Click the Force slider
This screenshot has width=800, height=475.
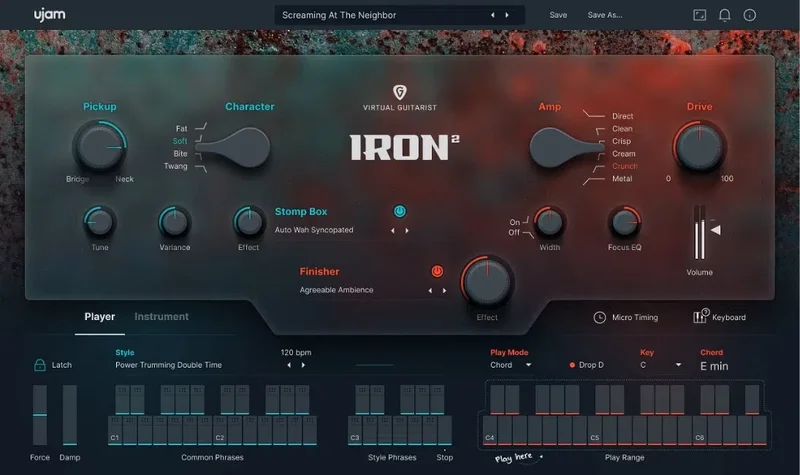click(40, 415)
